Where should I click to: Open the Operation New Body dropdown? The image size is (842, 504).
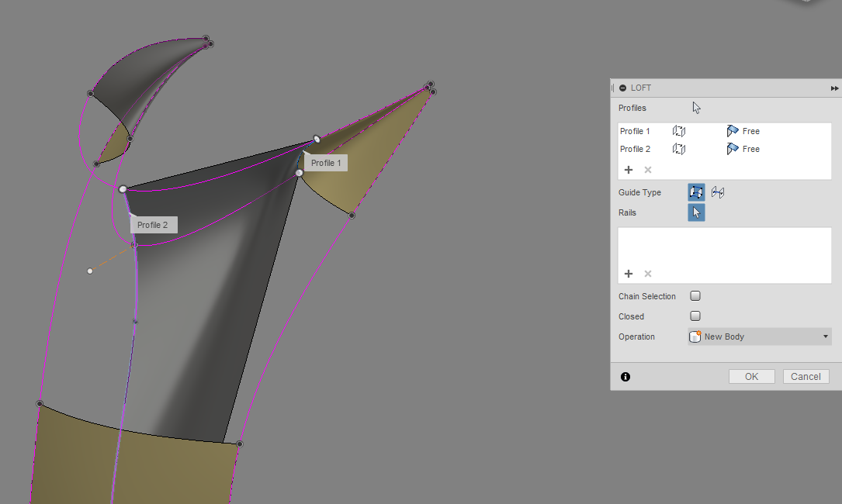[760, 337]
